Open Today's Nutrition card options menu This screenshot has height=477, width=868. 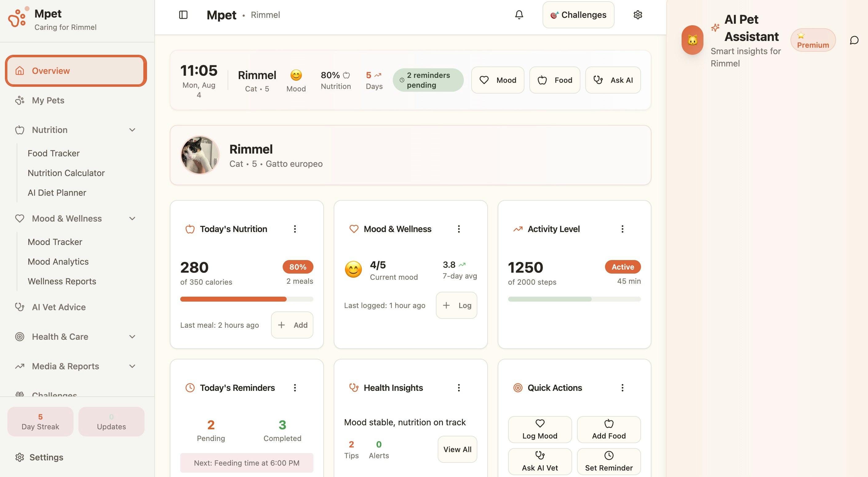click(x=294, y=229)
